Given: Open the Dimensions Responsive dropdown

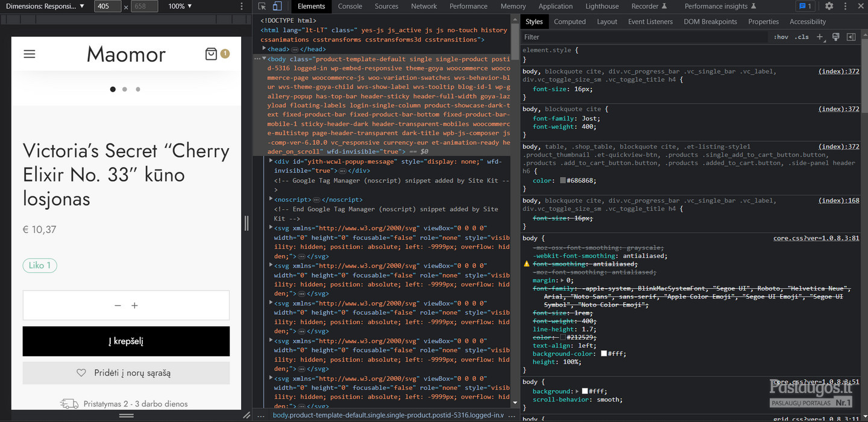Looking at the screenshot, I should click(45, 6).
